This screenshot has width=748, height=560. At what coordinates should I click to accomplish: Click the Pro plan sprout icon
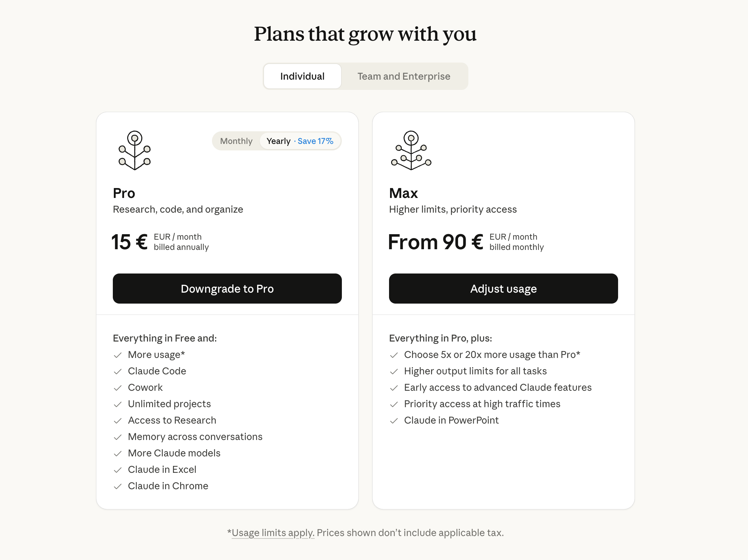point(135,150)
